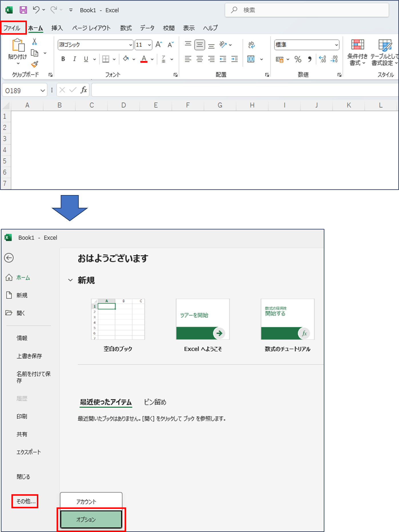Click the Redo arrow icon
The image size is (399, 532).
point(54,10)
